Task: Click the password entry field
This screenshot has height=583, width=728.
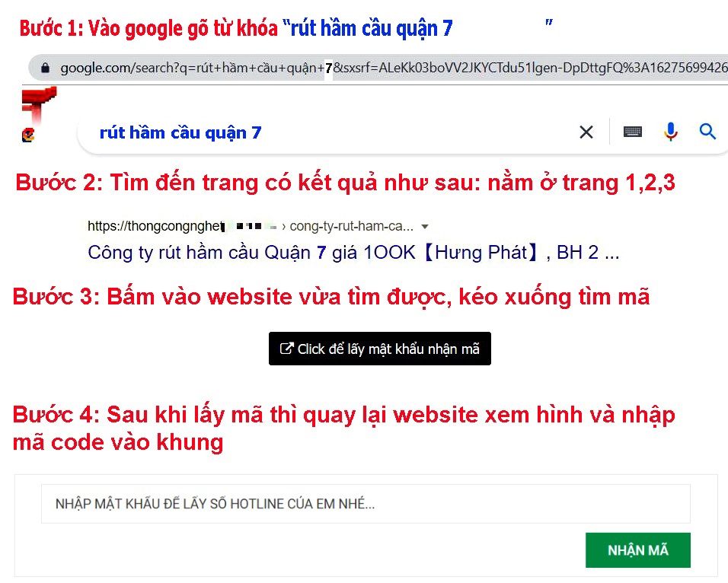Action: (x=366, y=503)
